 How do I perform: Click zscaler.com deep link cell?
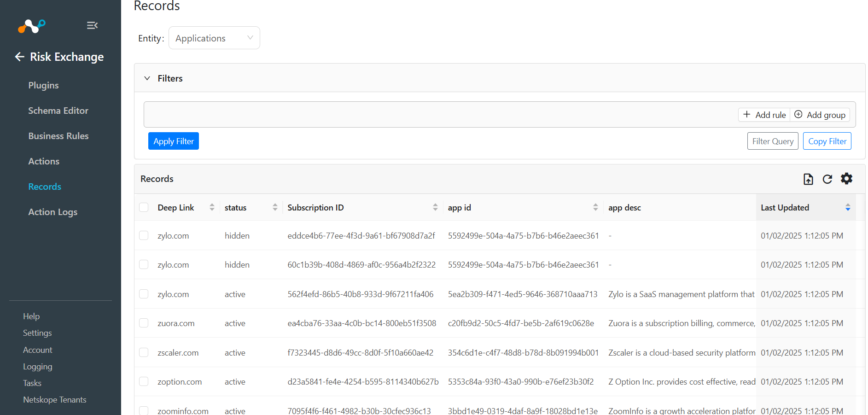click(x=178, y=353)
